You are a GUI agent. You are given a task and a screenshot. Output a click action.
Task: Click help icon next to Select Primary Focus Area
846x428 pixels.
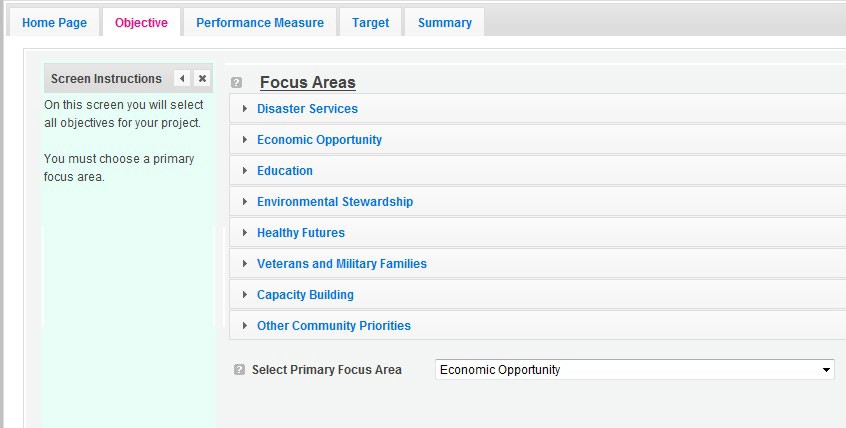pos(239,370)
